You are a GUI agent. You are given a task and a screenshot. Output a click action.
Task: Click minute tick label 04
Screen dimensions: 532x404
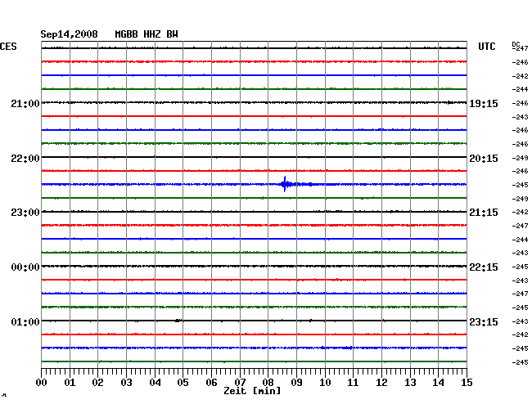(155, 382)
